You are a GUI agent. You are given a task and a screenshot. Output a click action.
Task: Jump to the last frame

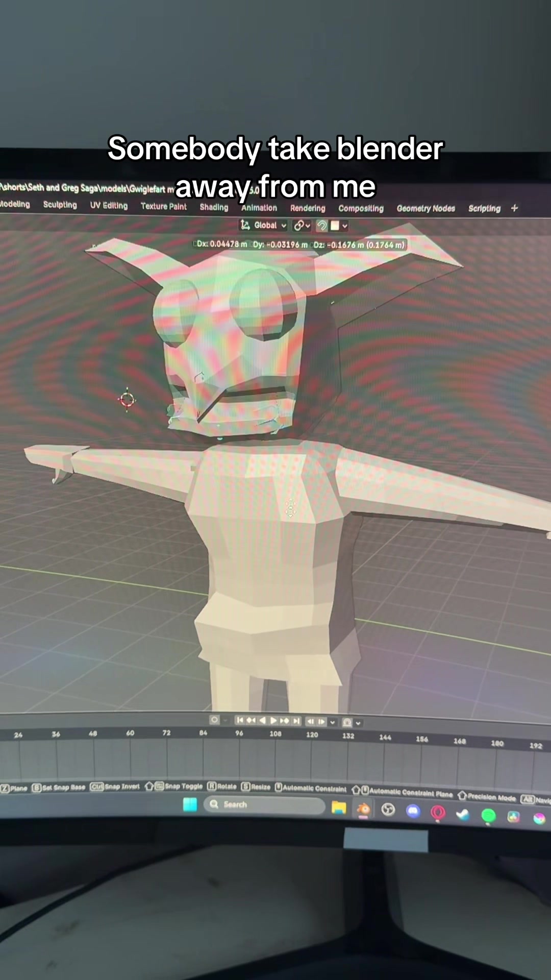[x=296, y=721]
